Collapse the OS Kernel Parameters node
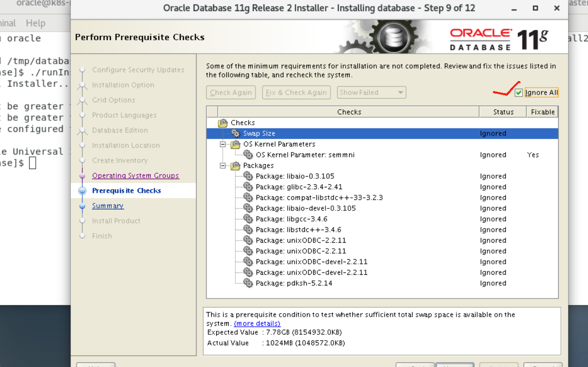This screenshot has height=367, width=588. [223, 144]
